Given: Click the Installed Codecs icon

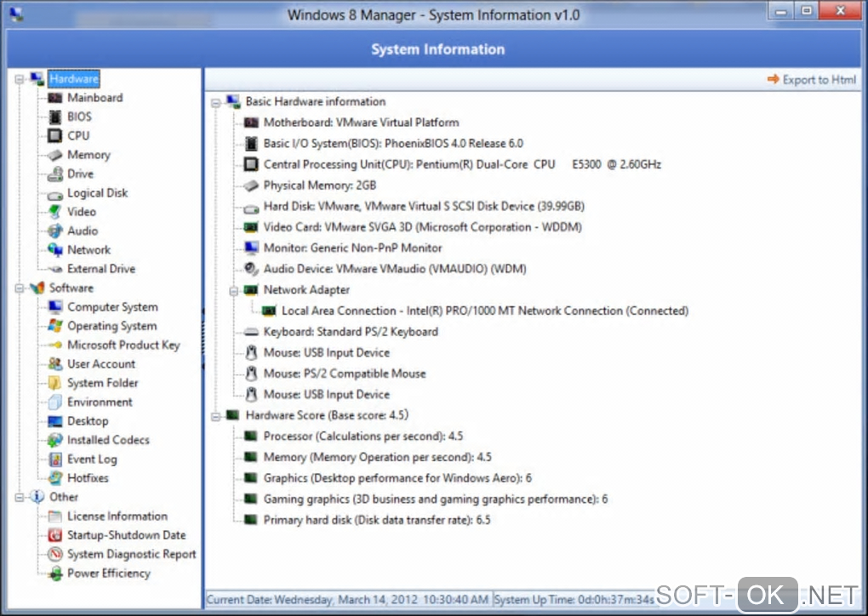Looking at the screenshot, I should click(x=54, y=441).
